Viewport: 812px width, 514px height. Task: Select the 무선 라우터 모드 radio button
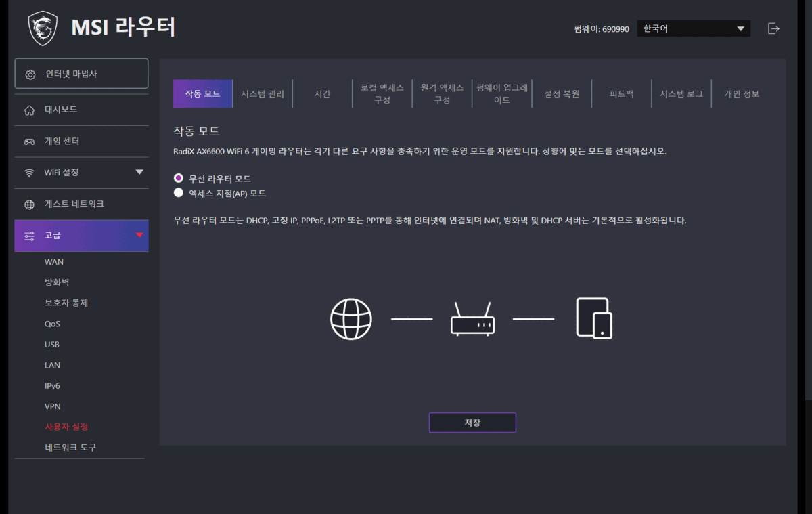tap(179, 178)
